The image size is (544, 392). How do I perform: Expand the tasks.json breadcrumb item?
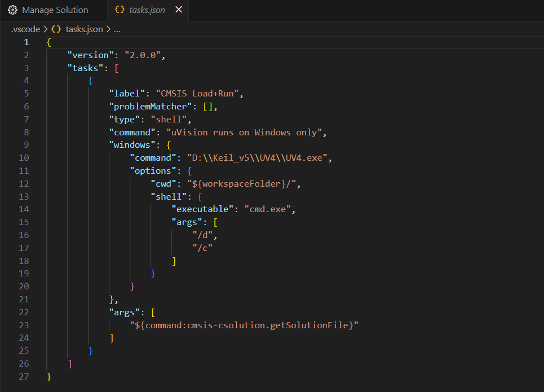point(84,29)
